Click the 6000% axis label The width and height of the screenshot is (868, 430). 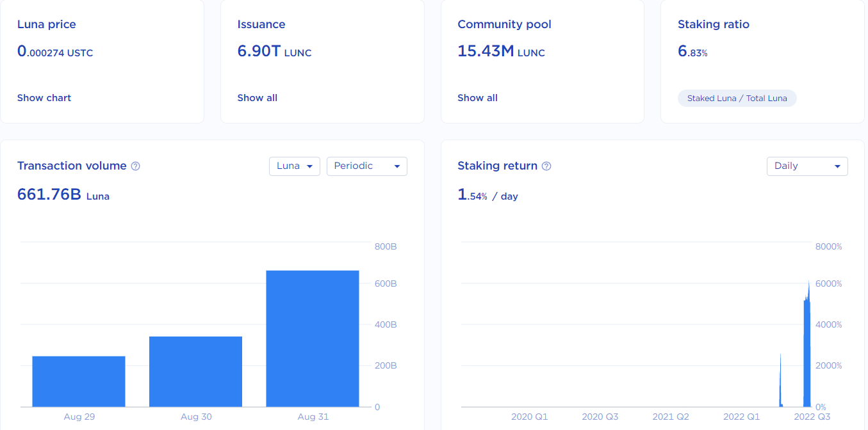828,283
